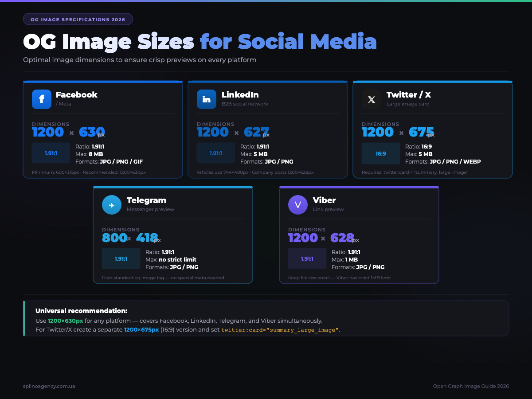Click the Facebook logo icon
The height and width of the screenshot is (399, 532).
click(42, 99)
